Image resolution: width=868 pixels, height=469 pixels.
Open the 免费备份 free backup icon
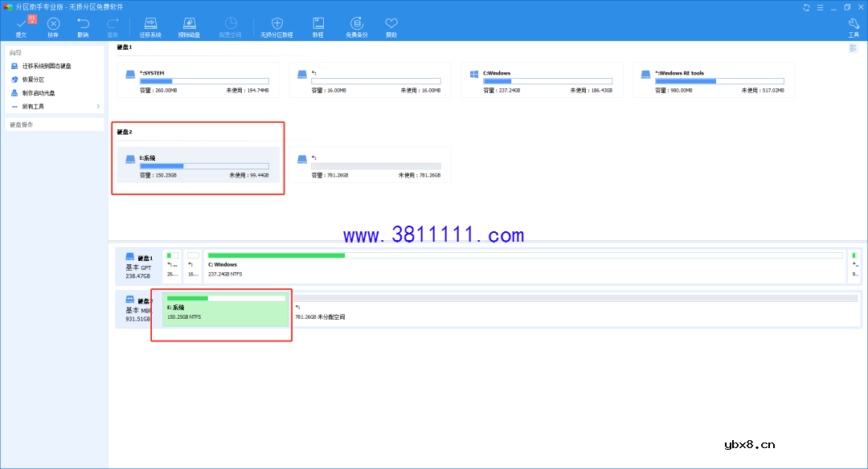click(357, 27)
